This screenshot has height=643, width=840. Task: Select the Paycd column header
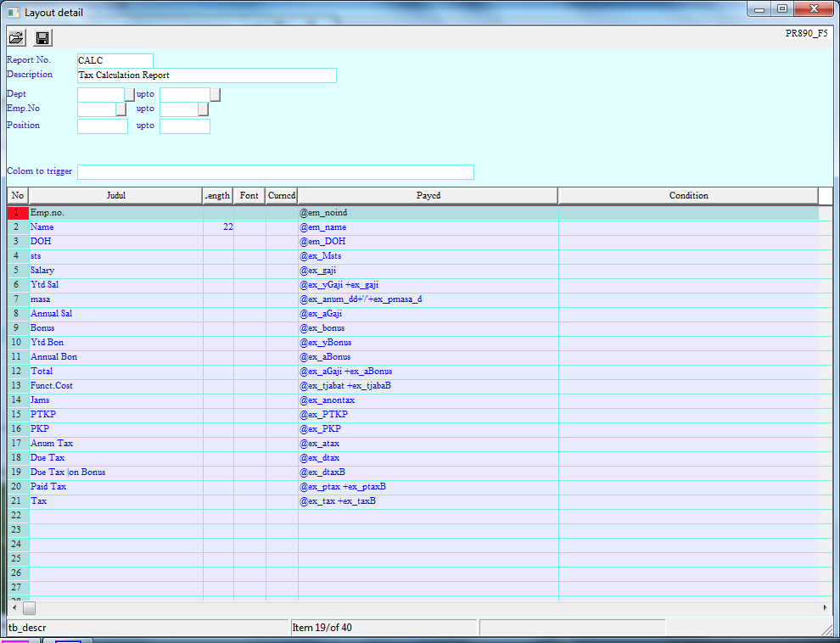point(428,196)
